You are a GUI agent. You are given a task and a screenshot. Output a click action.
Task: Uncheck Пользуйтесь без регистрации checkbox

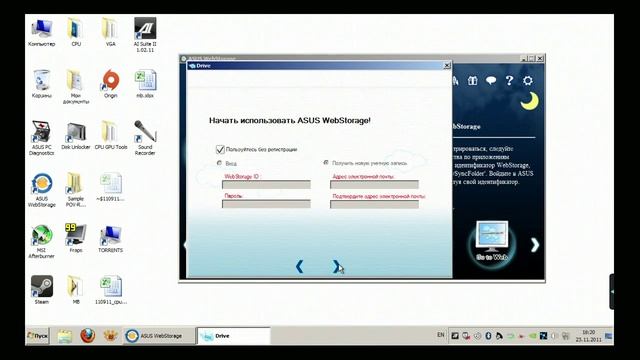click(x=220, y=149)
